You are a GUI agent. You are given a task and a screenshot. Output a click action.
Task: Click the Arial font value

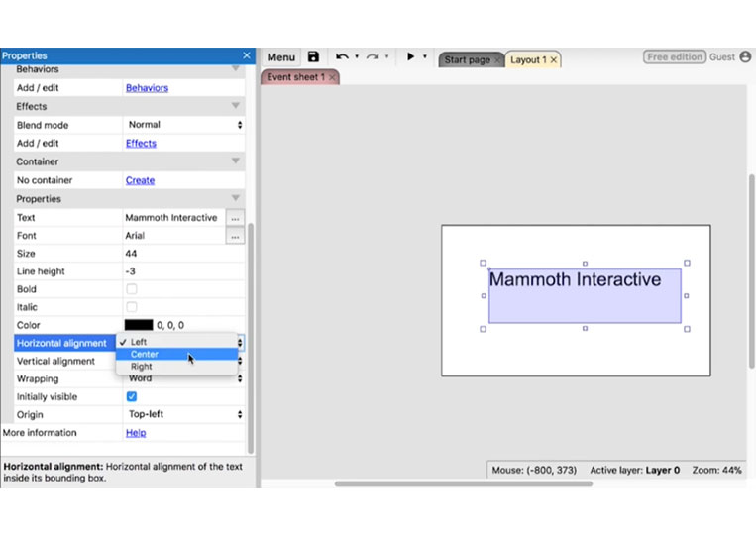pos(135,236)
